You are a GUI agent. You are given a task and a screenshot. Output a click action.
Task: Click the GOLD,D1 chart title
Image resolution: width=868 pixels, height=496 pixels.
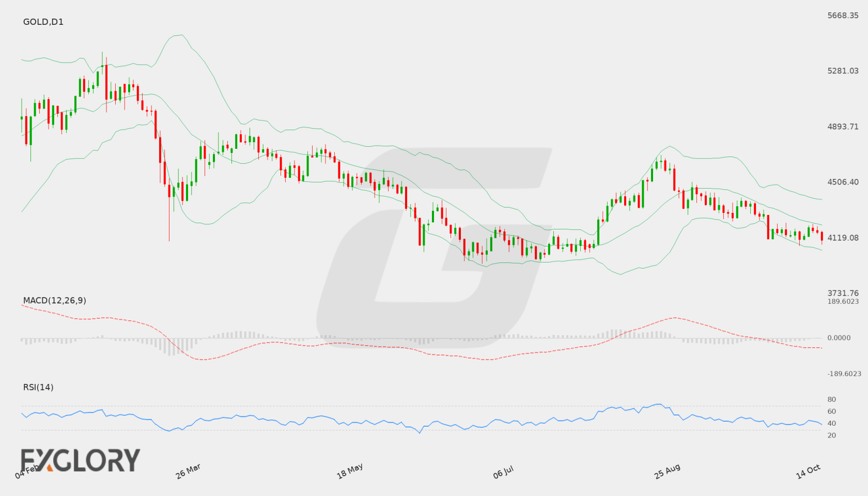point(43,22)
